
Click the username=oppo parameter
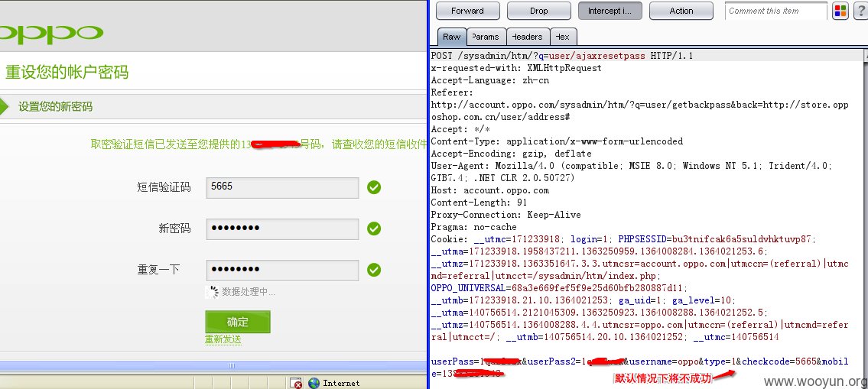662,361
